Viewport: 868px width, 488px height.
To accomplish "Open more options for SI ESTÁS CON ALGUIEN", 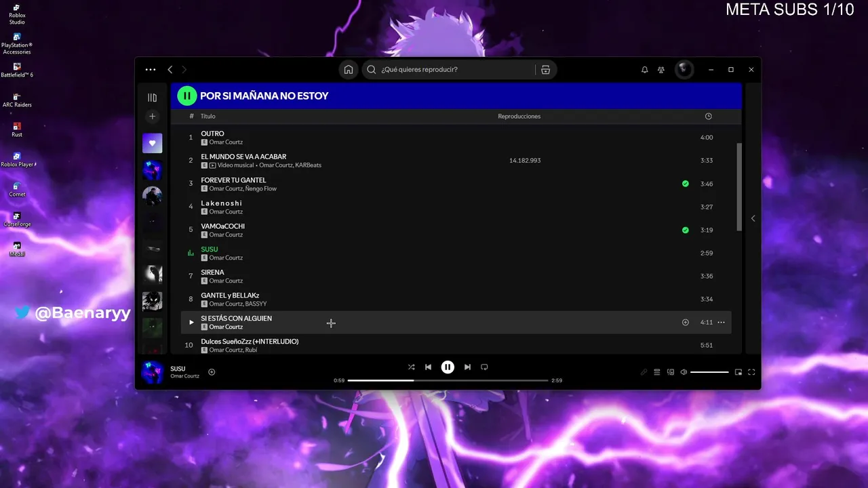I will 721,322.
